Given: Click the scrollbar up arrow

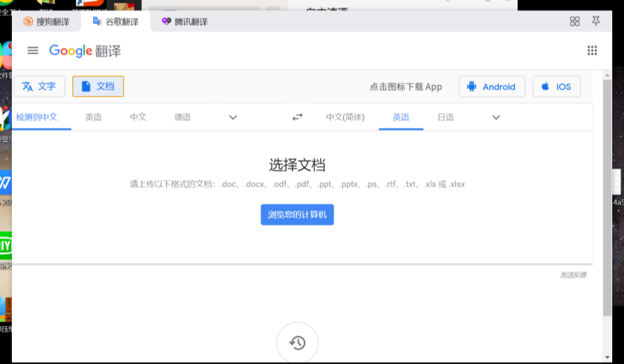Looking at the screenshot, I should (x=607, y=75).
